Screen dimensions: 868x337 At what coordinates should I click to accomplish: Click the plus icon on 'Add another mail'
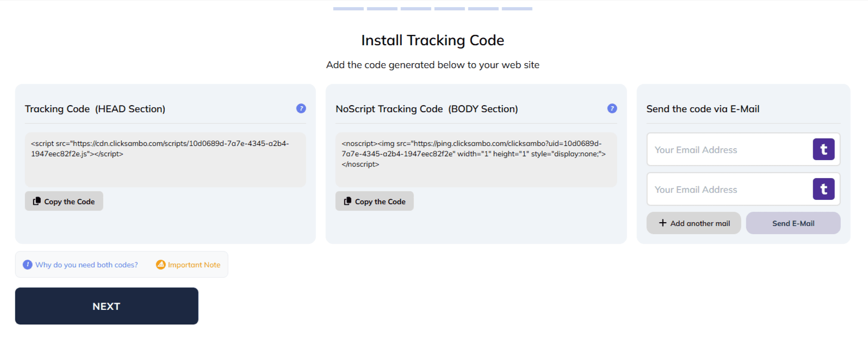point(662,223)
